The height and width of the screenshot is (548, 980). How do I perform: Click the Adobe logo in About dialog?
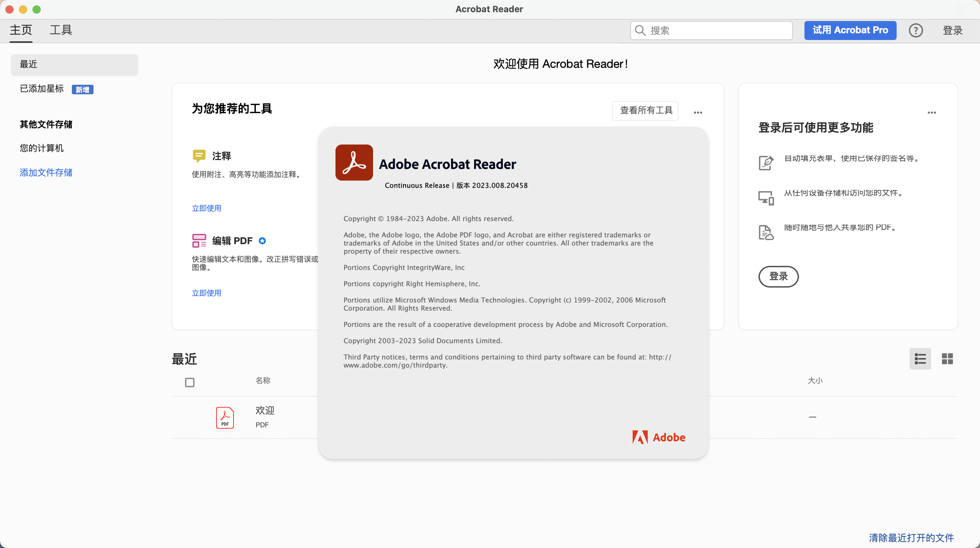(658, 437)
